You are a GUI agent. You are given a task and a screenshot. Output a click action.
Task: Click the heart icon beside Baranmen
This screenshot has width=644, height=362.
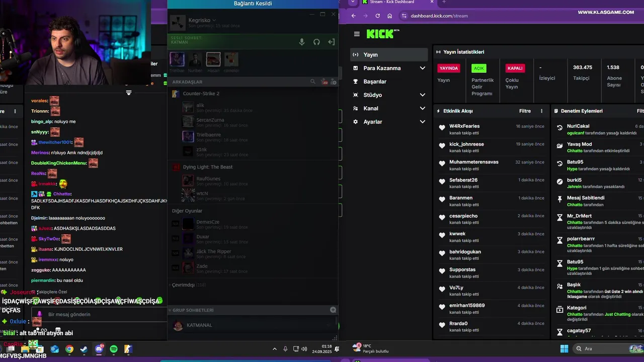pyautogui.click(x=442, y=200)
